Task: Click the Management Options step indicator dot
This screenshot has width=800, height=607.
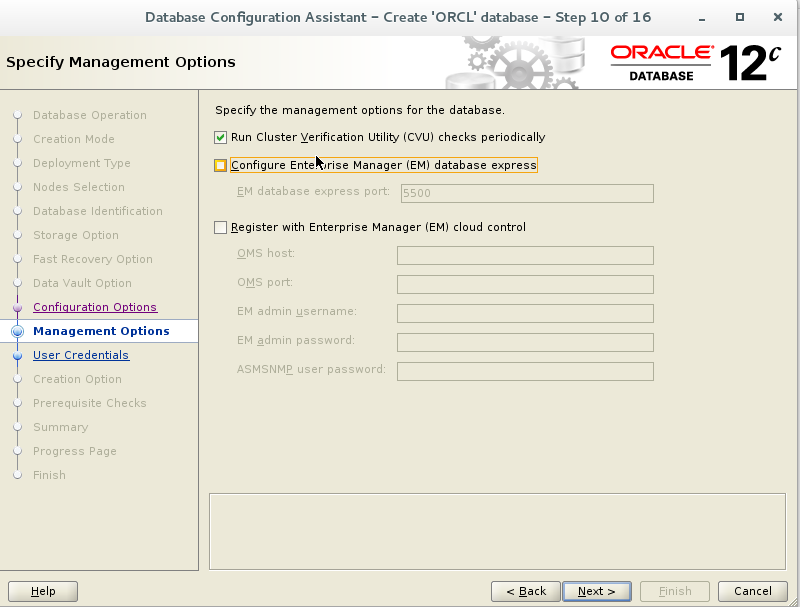Action: [18, 331]
